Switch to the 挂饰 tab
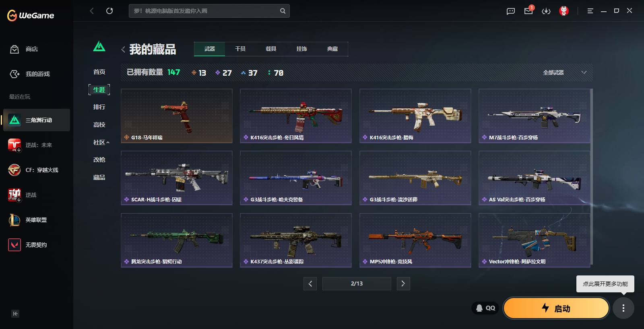 [x=301, y=49]
